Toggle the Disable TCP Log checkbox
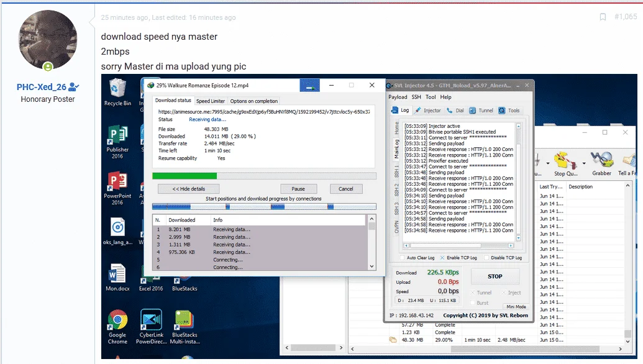The width and height of the screenshot is (643, 364). (x=486, y=258)
